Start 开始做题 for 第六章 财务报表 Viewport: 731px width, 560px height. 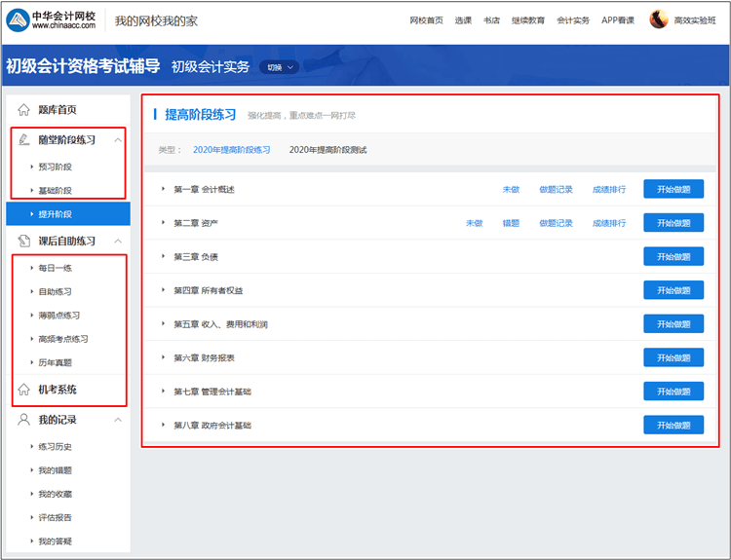click(673, 357)
